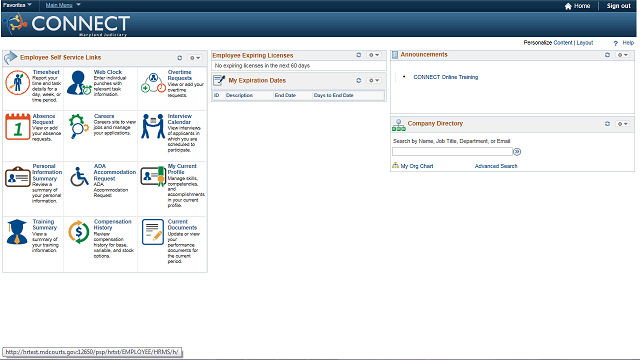Viewport: 640px width, 360px height.
Task: Click the Help question mark icon
Action: click(616, 43)
